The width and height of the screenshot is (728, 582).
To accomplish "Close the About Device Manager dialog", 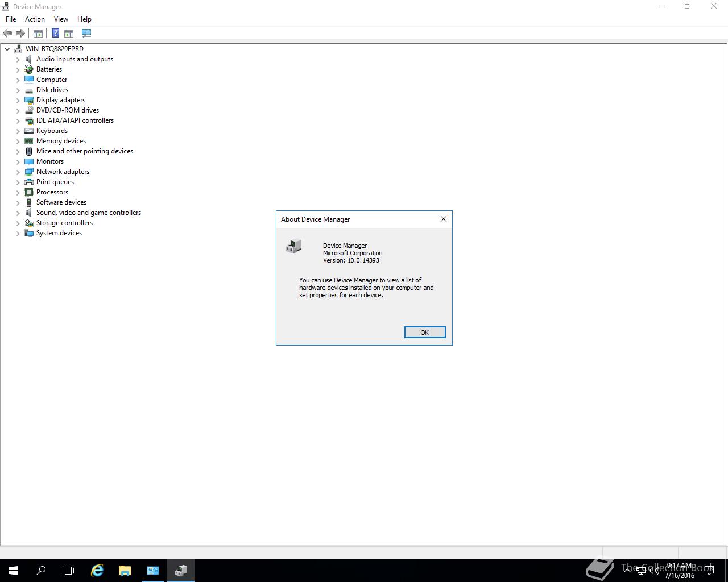I will click(444, 219).
